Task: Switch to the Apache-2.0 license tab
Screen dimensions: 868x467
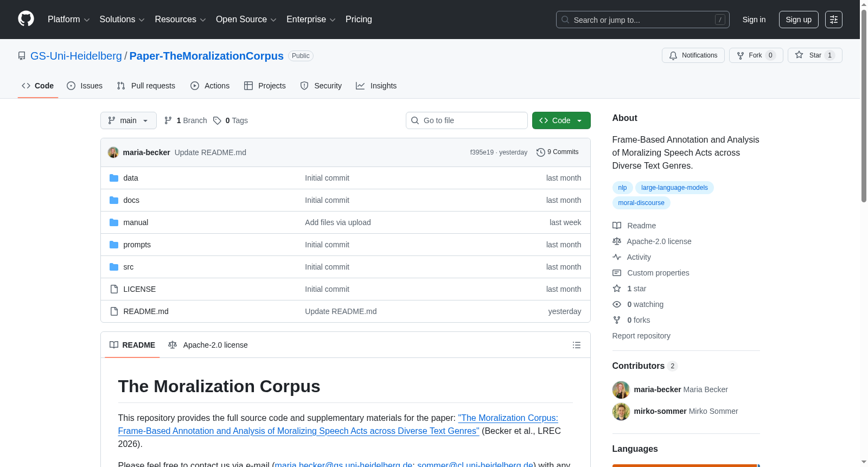Action: (x=208, y=345)
